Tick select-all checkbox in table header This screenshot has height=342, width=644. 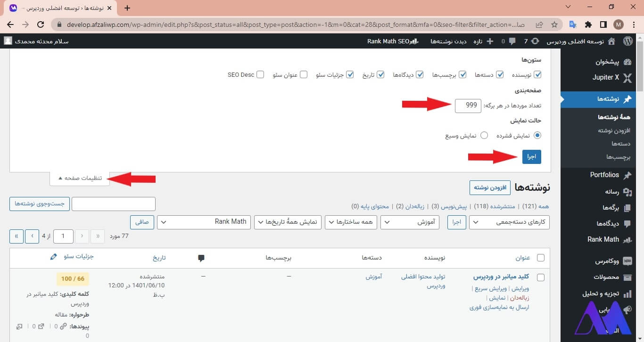541,258
